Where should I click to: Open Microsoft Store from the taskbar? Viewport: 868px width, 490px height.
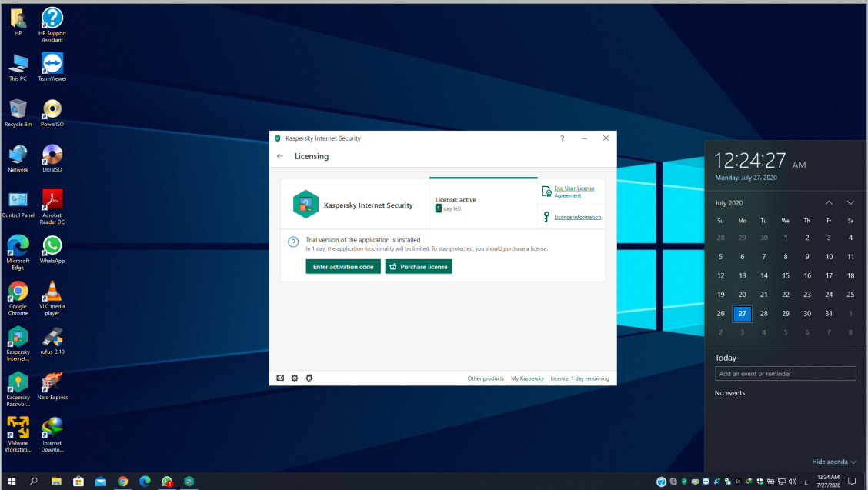78,482
